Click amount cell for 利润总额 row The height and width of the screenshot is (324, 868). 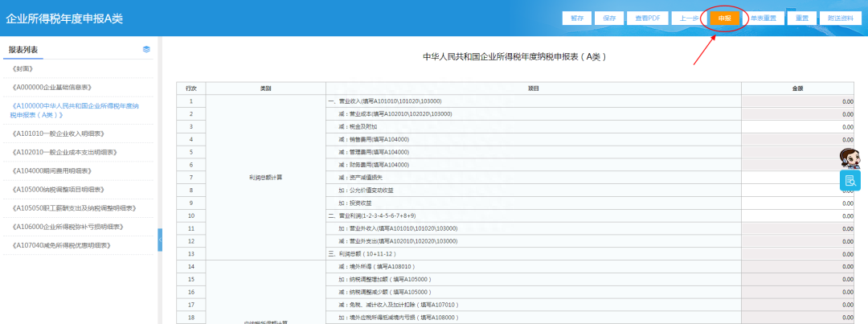798,254
